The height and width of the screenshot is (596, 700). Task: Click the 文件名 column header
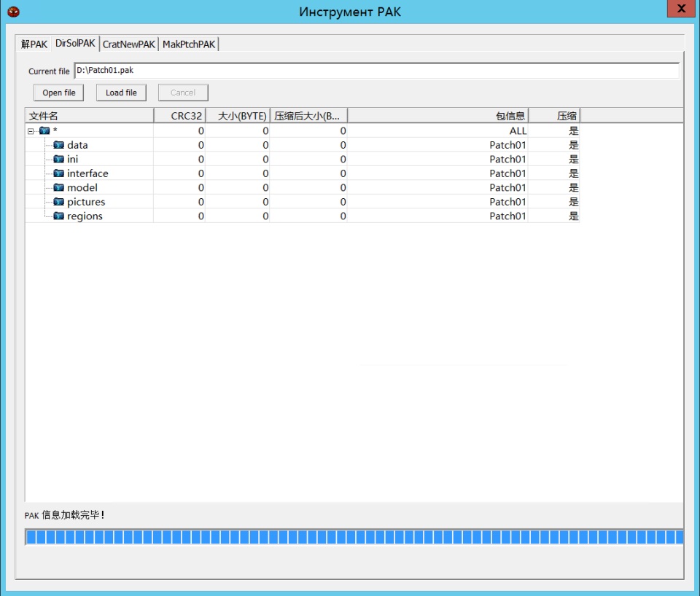click(89, 116)
